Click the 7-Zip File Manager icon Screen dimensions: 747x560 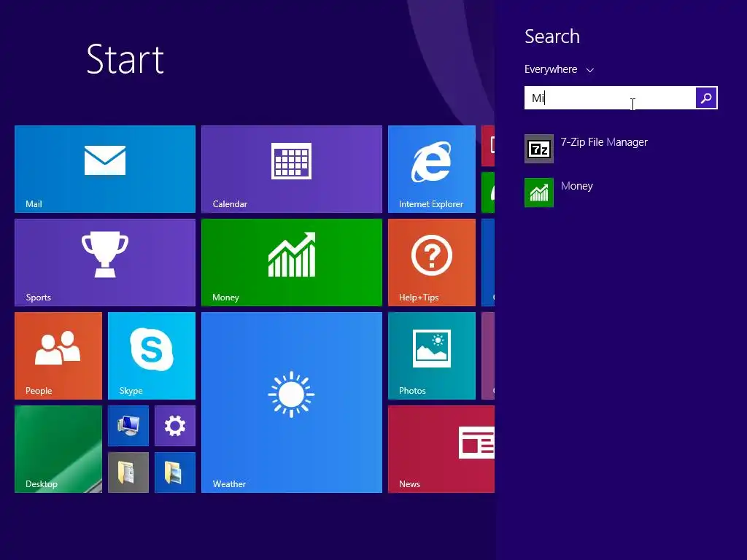click(539, 149)
